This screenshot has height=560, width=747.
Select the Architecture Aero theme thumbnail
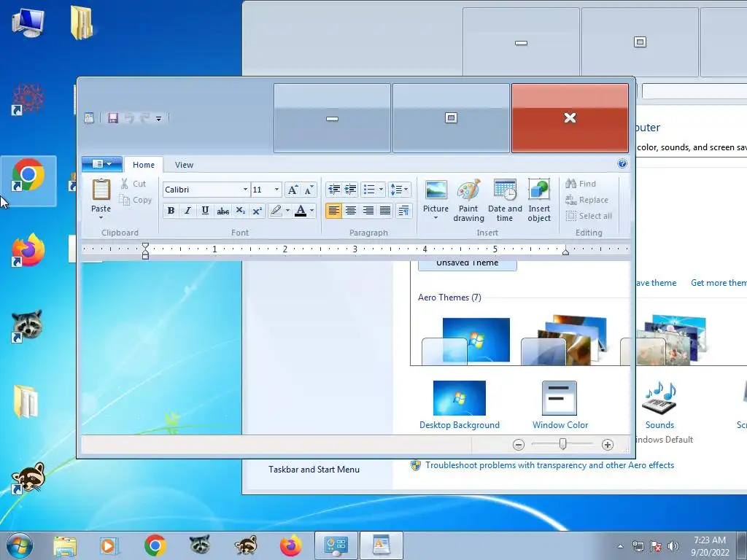[x=565, y=341]
